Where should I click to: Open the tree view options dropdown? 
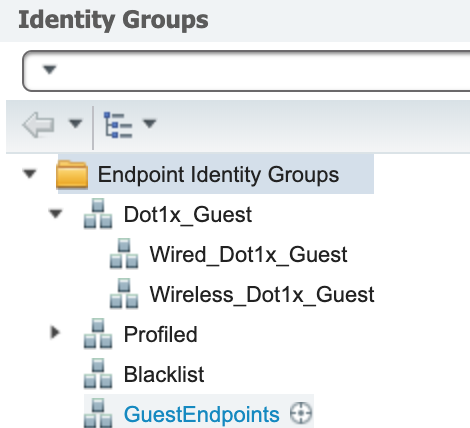tap(150, 124)
